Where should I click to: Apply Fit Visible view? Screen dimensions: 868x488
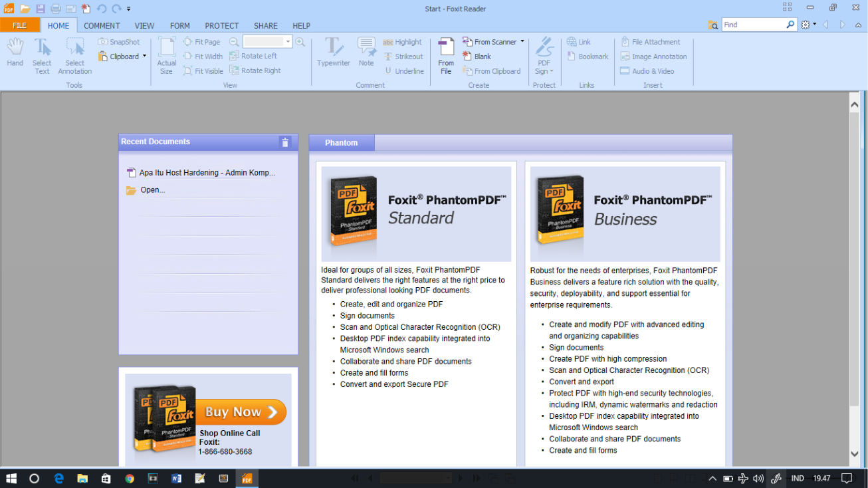(203, 71)
